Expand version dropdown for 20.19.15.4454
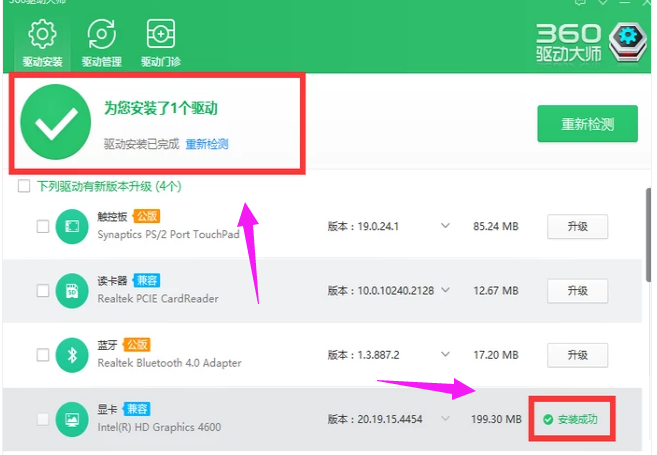657x455 pixels. coord(445,419)
